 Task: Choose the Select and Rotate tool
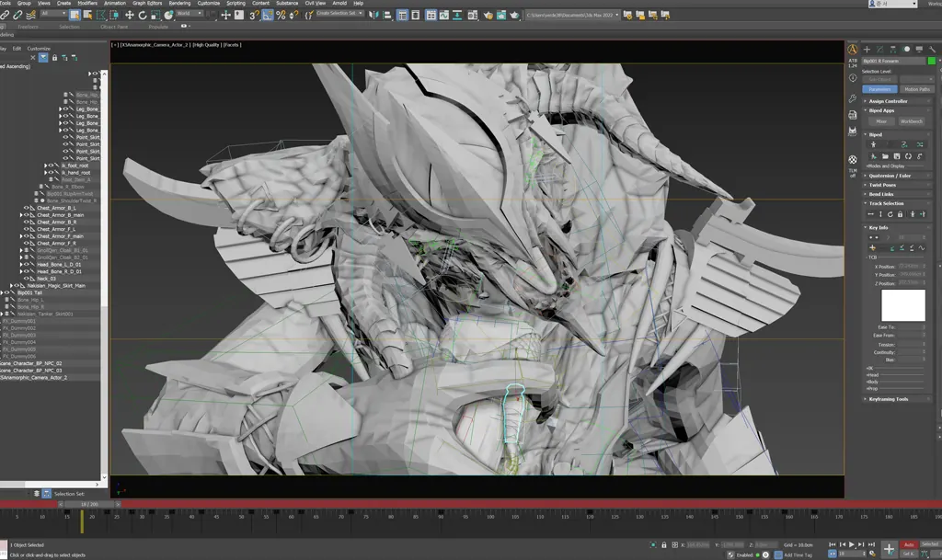point(143,15)
